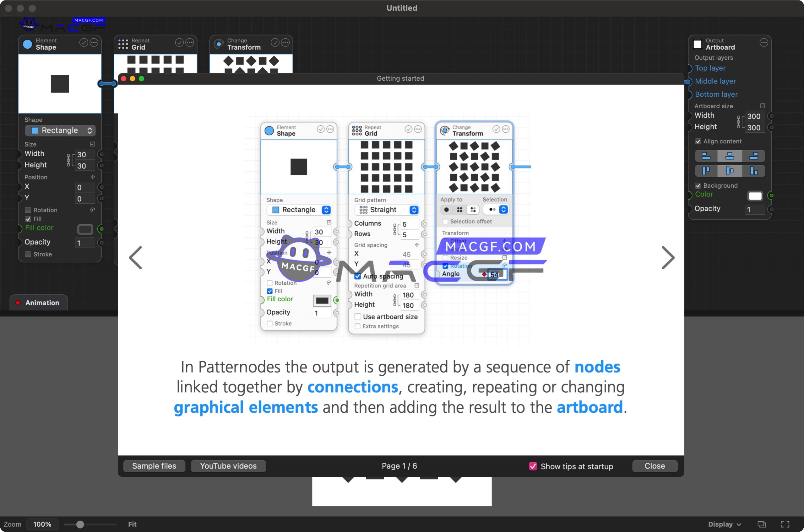The width and height of the screenshot is (804, 532).
Task: Open the Display dropdown at bottom right
Action: click(724, 524)
